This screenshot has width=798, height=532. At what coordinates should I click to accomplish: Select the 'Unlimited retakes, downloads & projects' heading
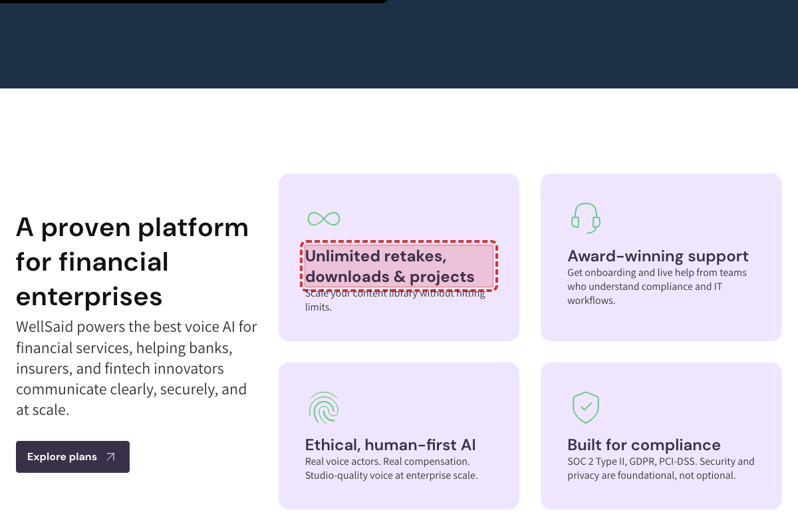[x=399, y=266]
